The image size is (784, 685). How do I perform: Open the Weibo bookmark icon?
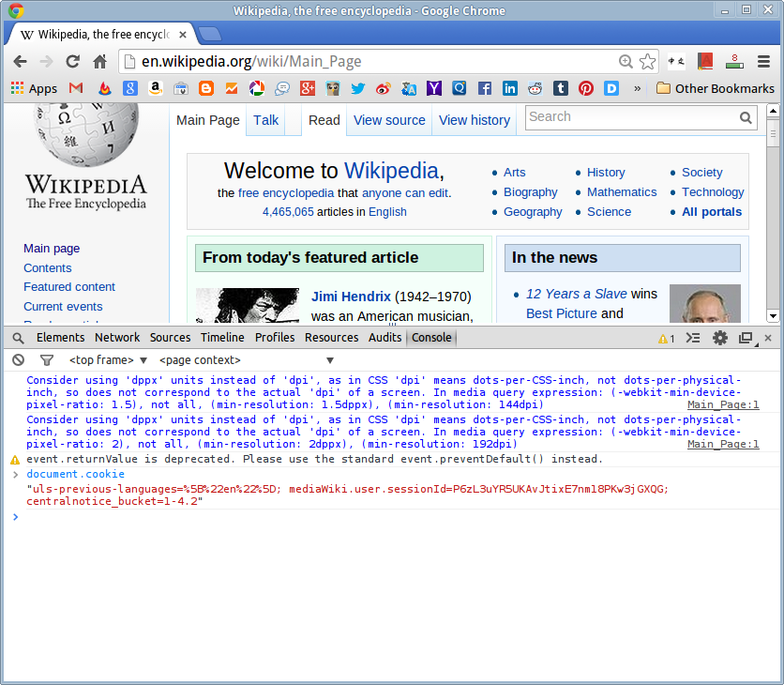point(383,88)
